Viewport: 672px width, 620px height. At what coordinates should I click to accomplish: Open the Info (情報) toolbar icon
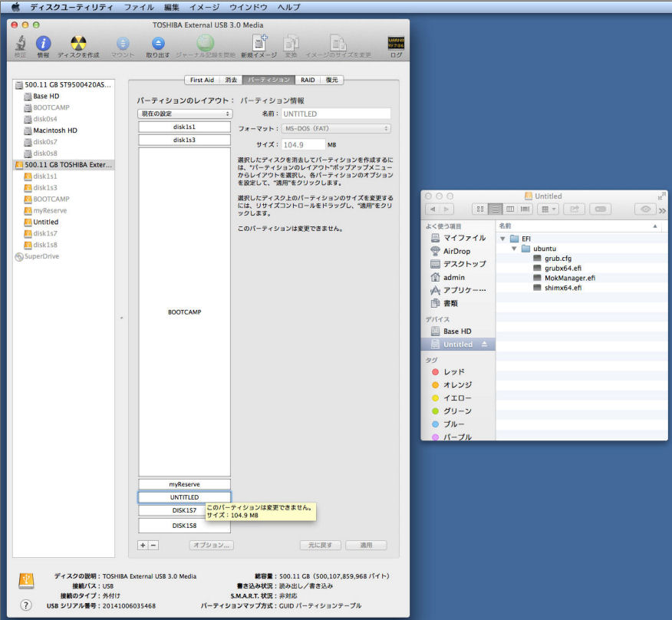point(43,43)
